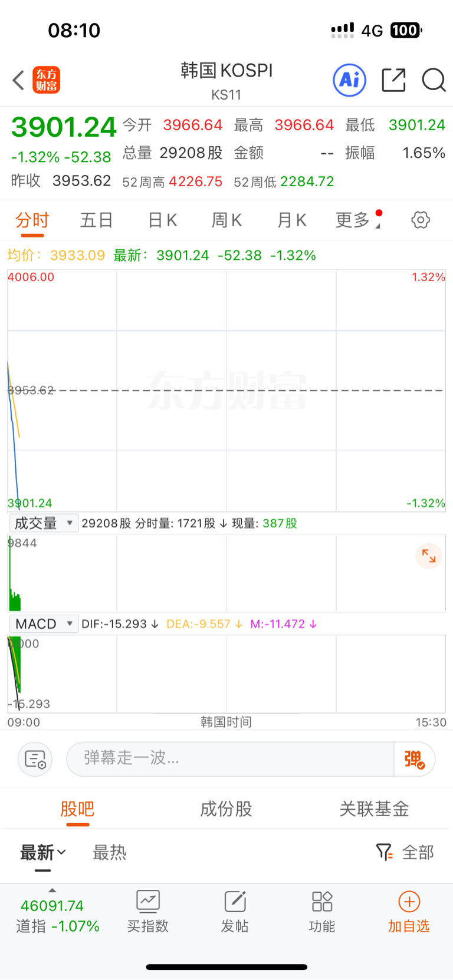Open search with magnifier icon

coord(434,80)
